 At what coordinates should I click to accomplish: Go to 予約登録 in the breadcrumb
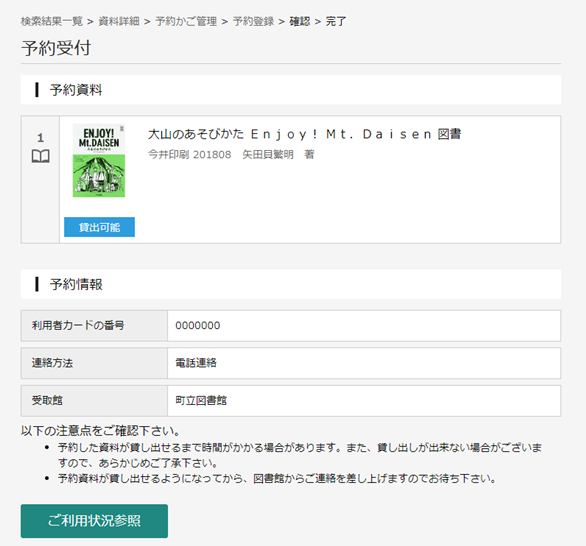tap(253, 21)
